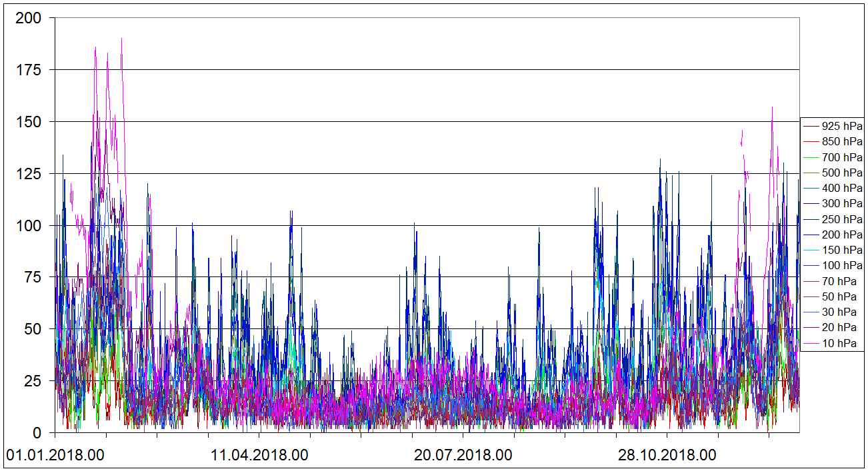Select the 700 hPa legend entry
Screen dimensions: 868x471
(x=842, y=157)
